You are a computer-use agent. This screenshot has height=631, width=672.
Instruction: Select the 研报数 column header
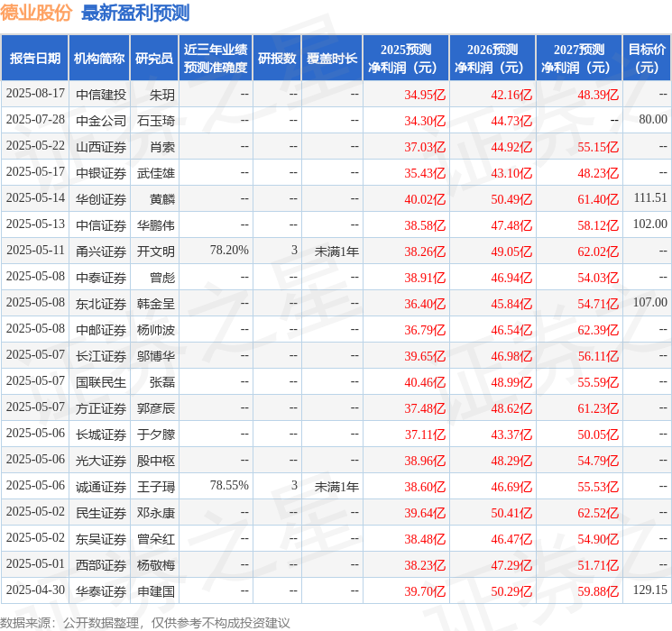(x=277, y=59)
